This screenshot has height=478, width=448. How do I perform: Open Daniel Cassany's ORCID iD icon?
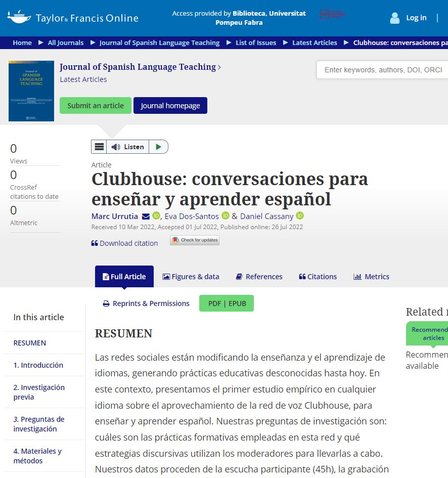coord(300,215)
